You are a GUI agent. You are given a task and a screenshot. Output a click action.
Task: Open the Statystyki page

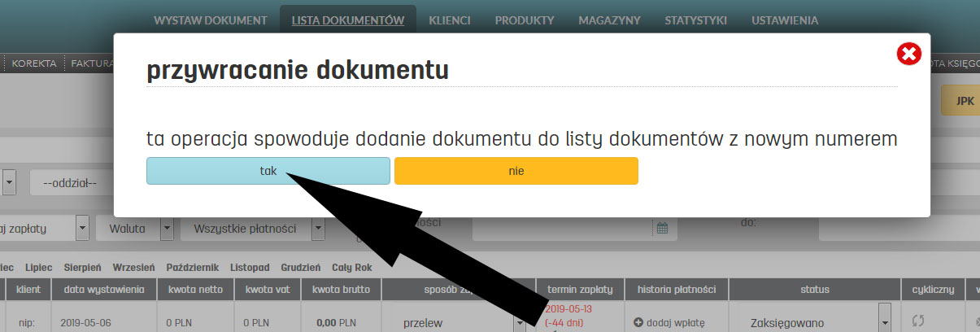[695, 20]
